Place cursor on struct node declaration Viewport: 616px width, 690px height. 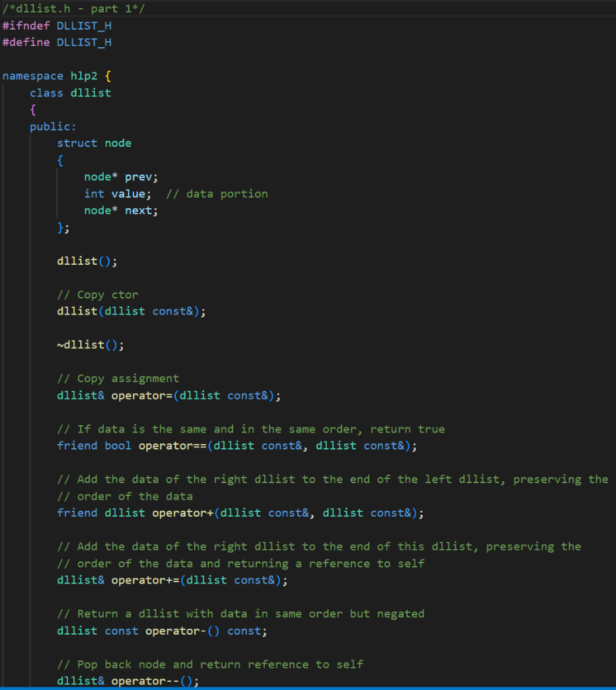94,143
